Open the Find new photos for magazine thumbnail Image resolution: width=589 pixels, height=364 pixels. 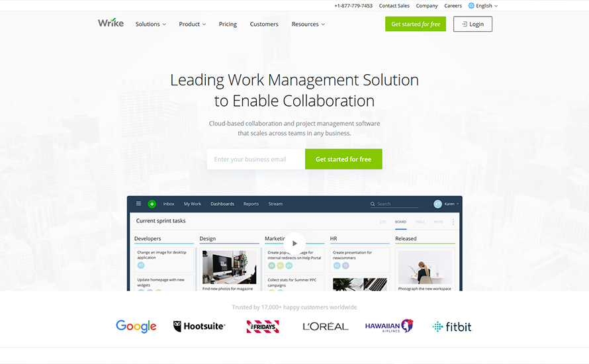[229, 267]
